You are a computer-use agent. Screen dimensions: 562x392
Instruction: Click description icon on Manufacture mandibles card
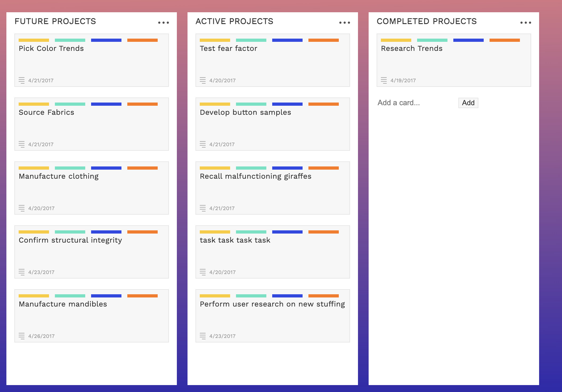(22, 336)
